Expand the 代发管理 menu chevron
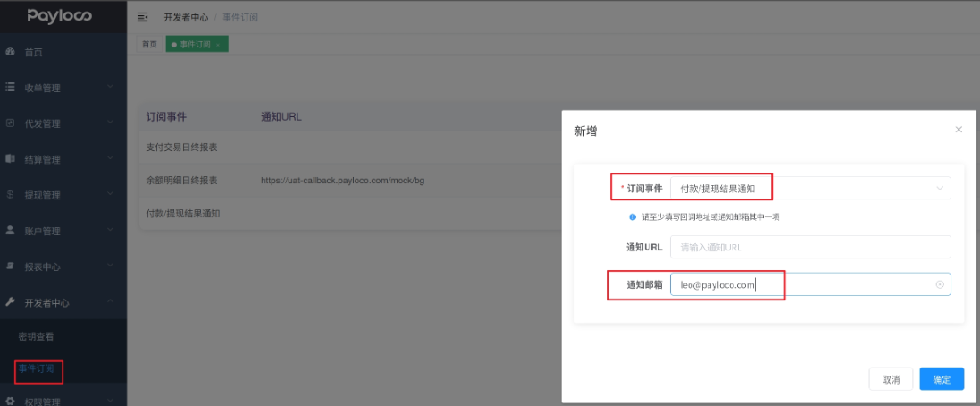 110,122
